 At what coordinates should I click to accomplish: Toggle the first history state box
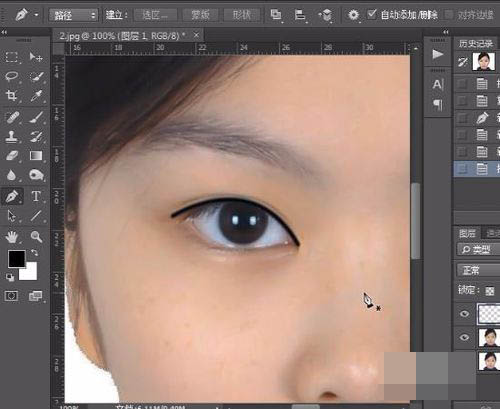click(x=462, y=83)
